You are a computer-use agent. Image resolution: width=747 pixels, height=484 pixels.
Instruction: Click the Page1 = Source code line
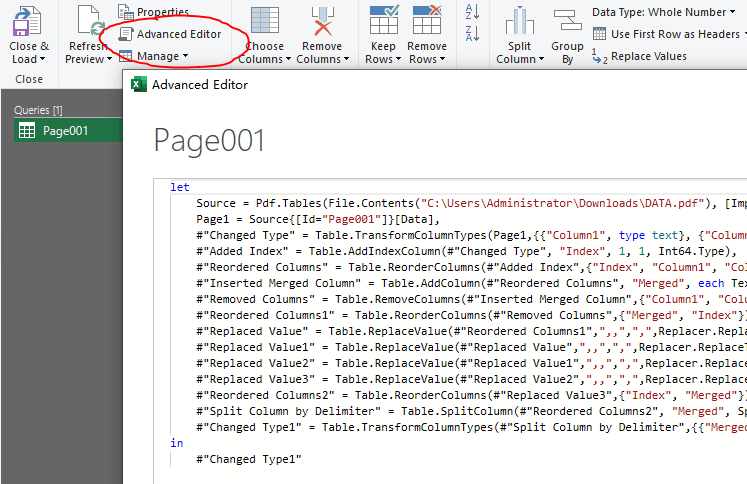(318, 219)
